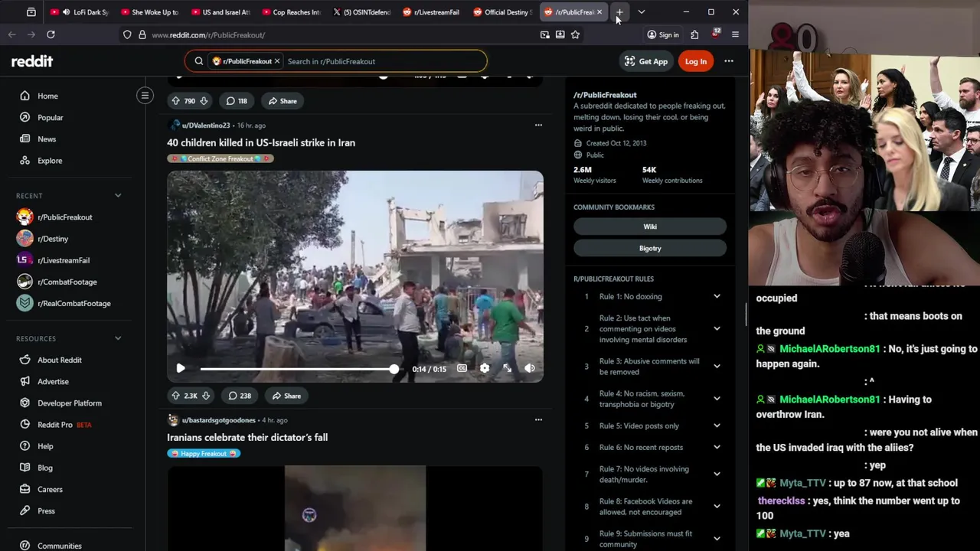This screenshot has height=551, width=980.
Task: Open a new browser tab
Action: [619, 12]
